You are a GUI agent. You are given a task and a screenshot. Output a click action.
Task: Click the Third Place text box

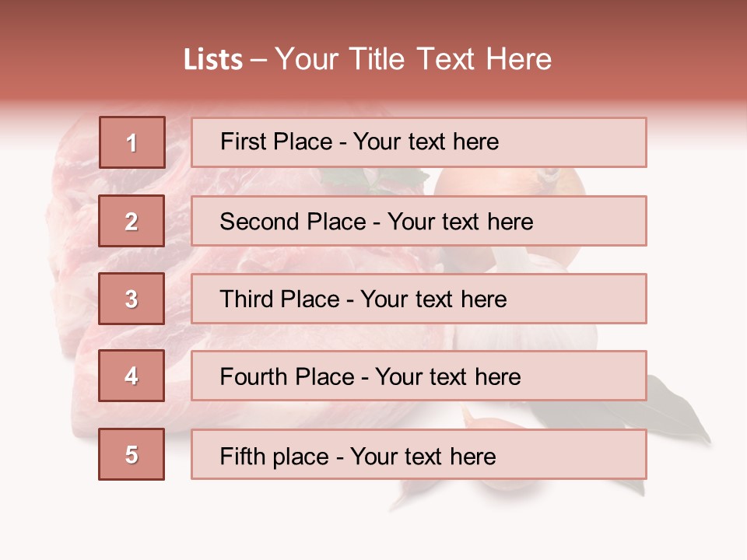tap(419, 299)
